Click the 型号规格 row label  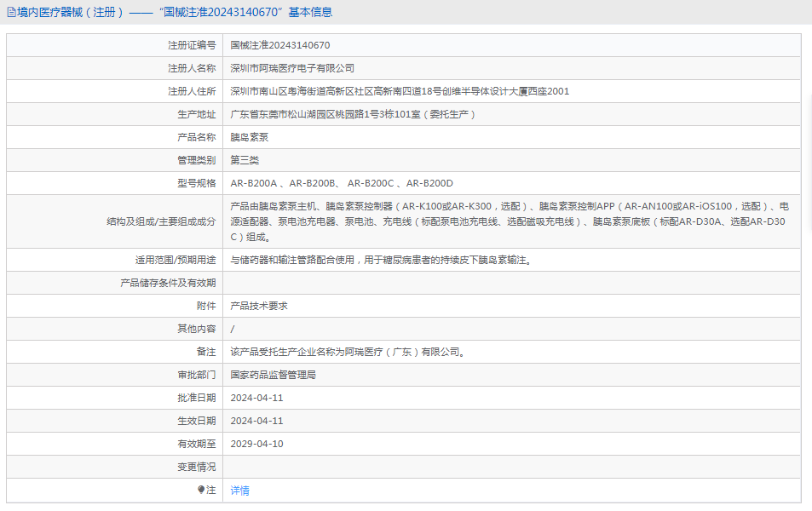pyautogui.click(x=196, y=183)
